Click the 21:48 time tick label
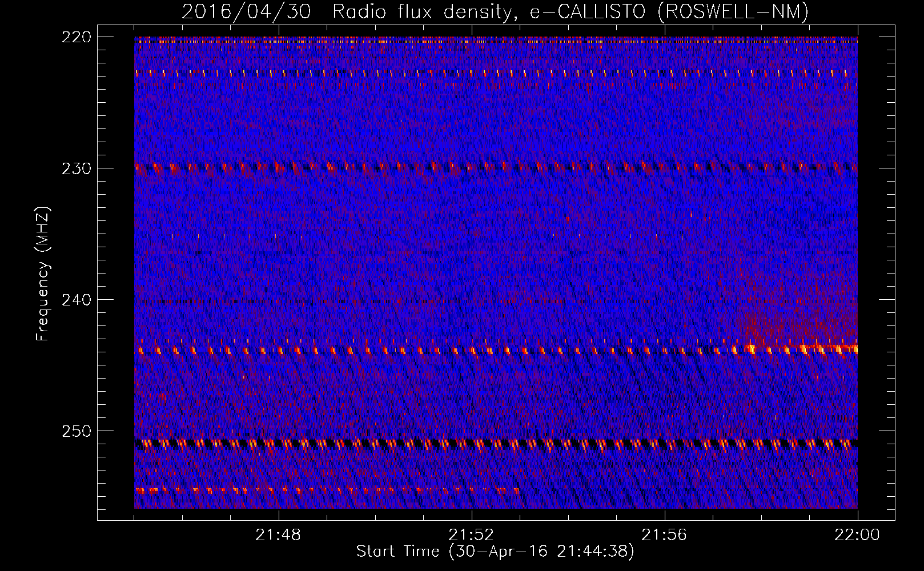924x571 pixels. 278,535
